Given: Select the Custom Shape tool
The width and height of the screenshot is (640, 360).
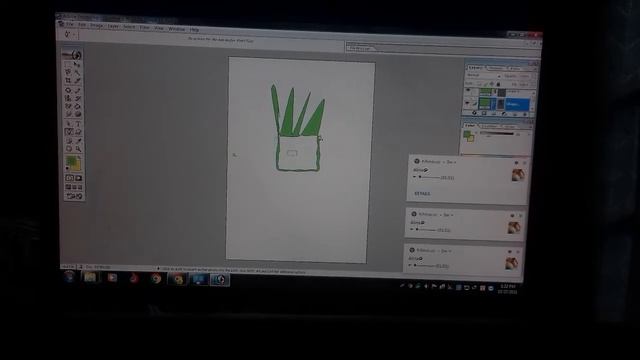Looking at the screenshot, I should pyautogui.click(x=78, y=132).
